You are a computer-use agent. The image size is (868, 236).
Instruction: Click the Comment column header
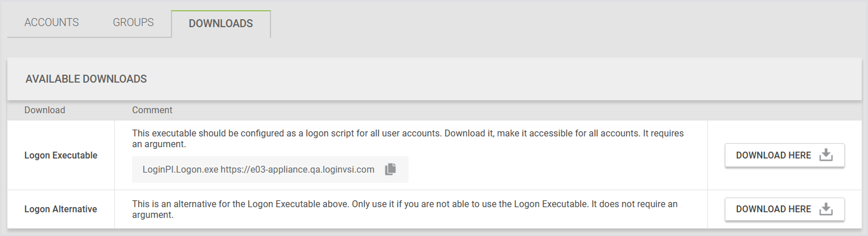[152, 110]
